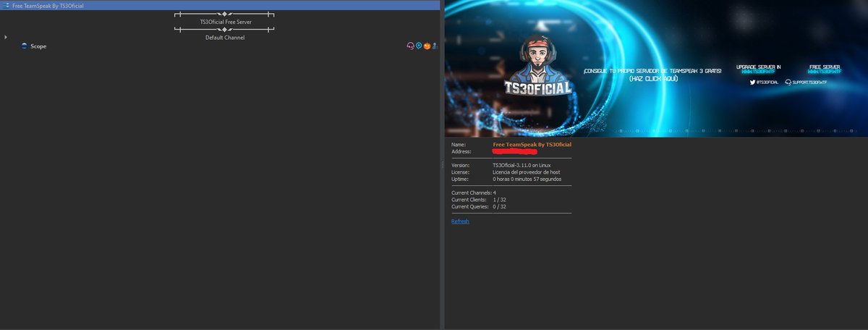Click the blue person group icon on Scope's row
868x330 pixels.
click(434, 46)
